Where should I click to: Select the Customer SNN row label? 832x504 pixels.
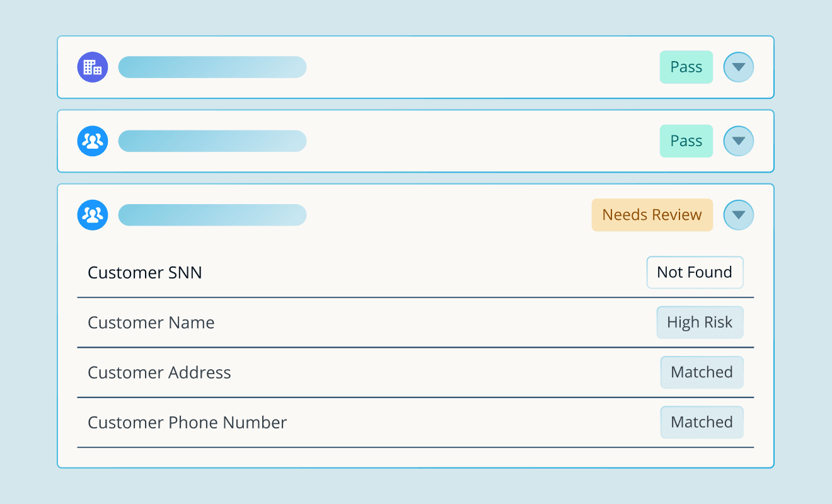[x=145, y=273]
